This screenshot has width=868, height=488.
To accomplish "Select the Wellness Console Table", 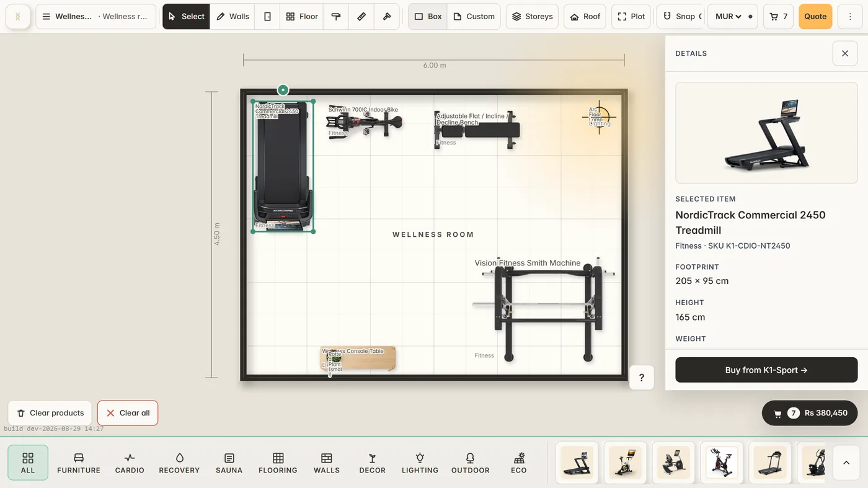I will point(358,358).
